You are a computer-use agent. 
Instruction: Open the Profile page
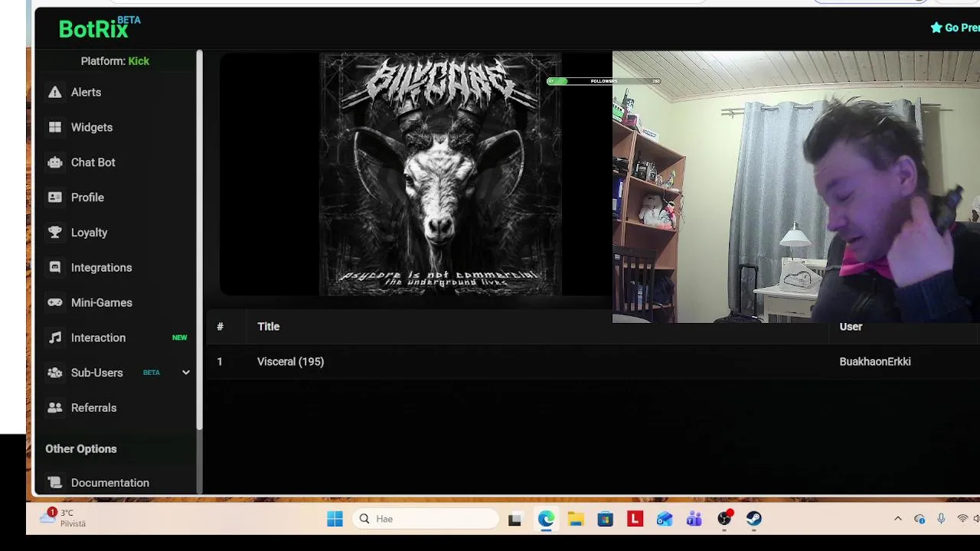tap(87, 197)
